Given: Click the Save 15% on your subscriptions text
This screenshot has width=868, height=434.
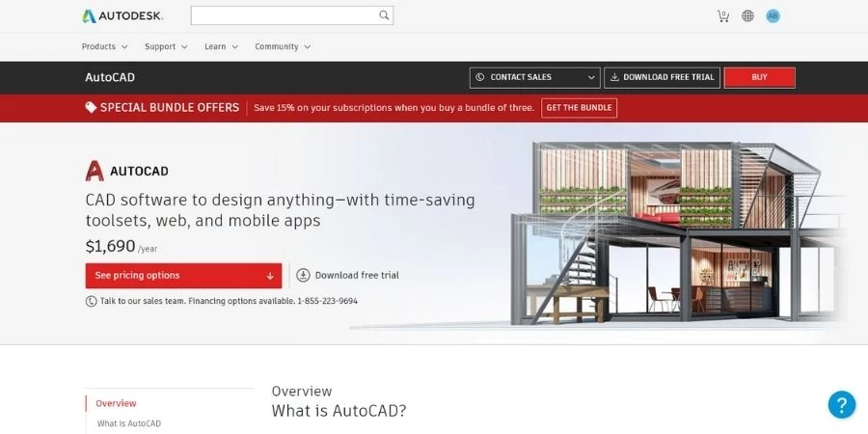Looking at the screenshot, I should click(393, 108).
